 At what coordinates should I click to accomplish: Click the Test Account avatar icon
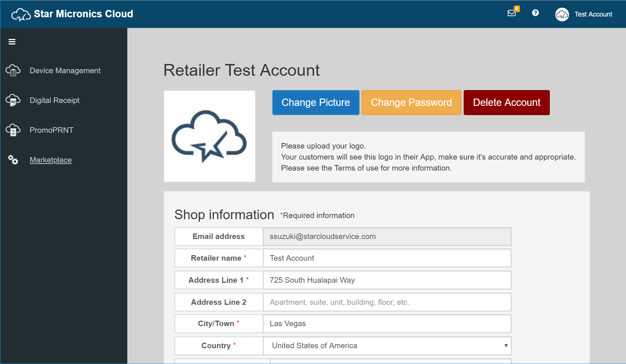tap(562, 14)
